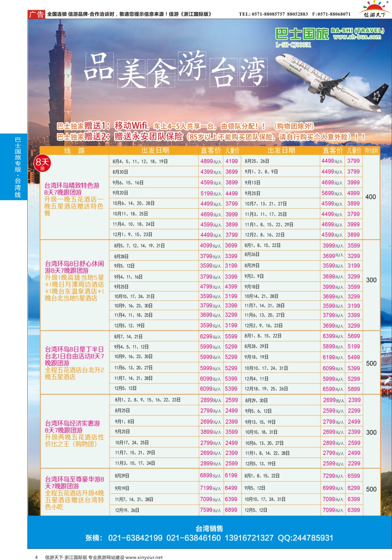The height and width of the screenshot is (560, 392).
Task: Click price 5199元/人
Action: [211, 193]
